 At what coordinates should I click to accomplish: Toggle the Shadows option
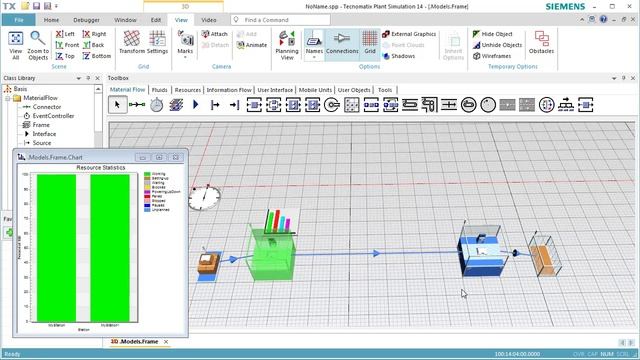pyautogui.click(x=398, y=56)
